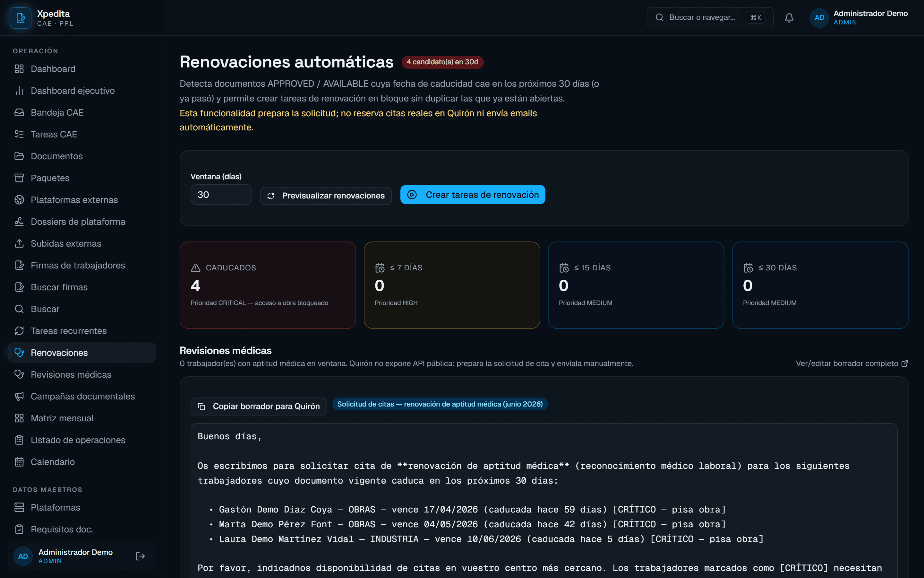The width and height of the screenshot is (924, 578).
Task: Click the AD avatar in top bar
Action: [x=819, y=18]
